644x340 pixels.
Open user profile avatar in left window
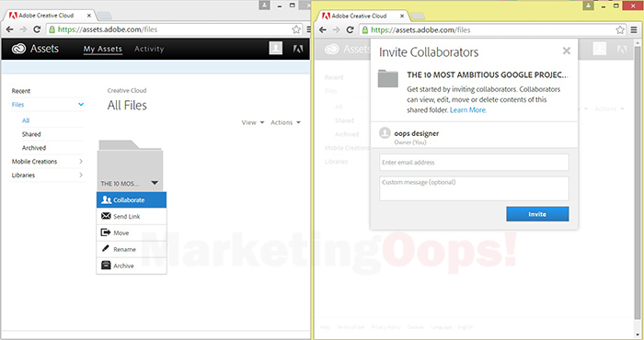(x=276, y=49)
